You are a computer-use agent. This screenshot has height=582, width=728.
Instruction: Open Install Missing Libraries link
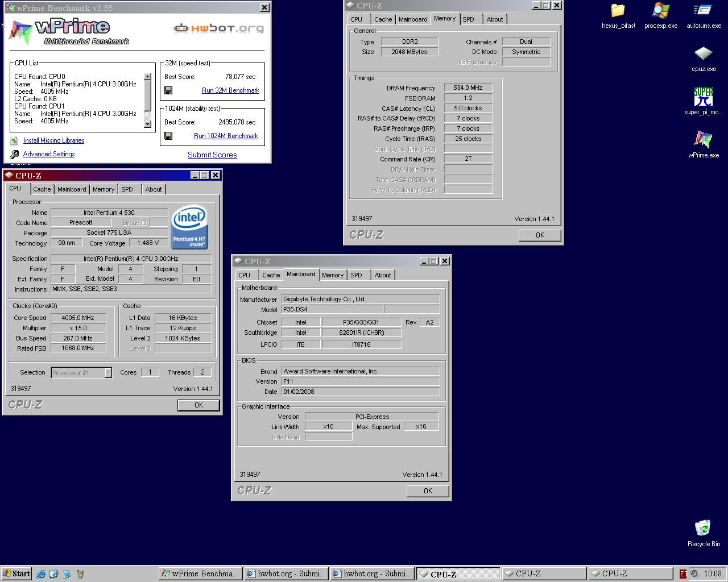coord(53,140)
